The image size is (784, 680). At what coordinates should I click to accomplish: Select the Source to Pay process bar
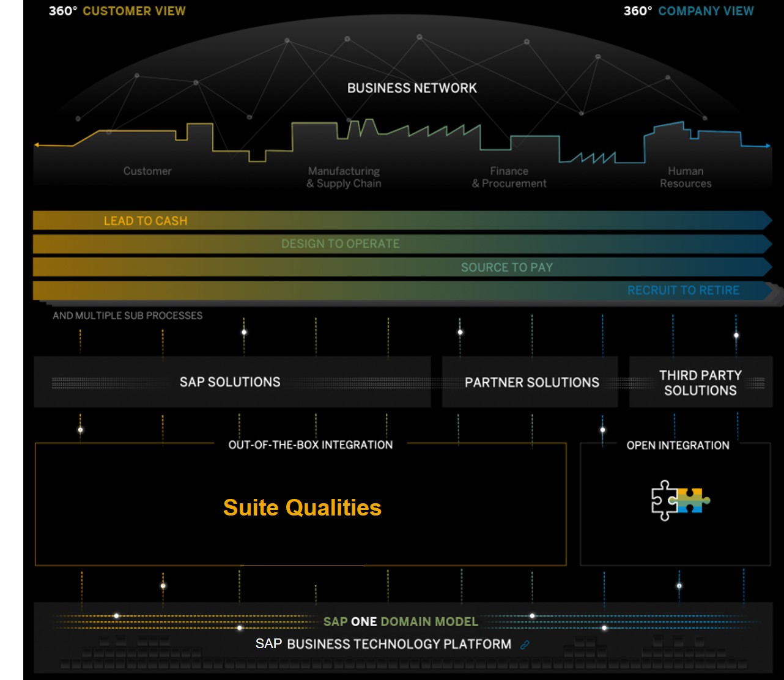pos(402,267)
